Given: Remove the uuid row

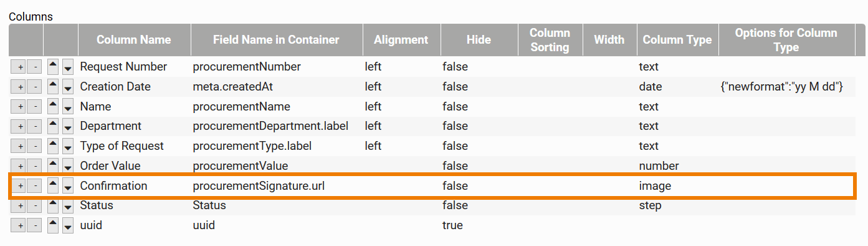Looking at the screenshot, I should pos(35,226).
